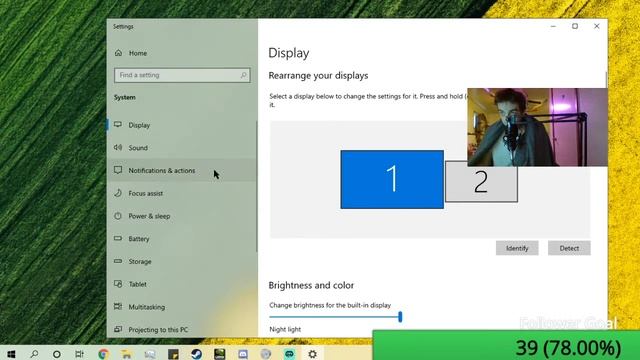Click the Tablet icon in sidebar
640x360 pixels.
(118, 284)
